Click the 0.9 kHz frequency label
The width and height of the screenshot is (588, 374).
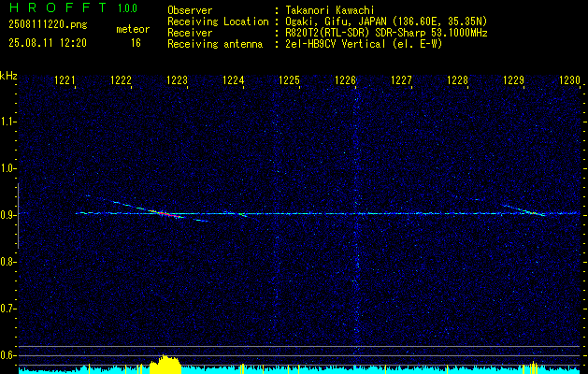[x=7, y=215]
